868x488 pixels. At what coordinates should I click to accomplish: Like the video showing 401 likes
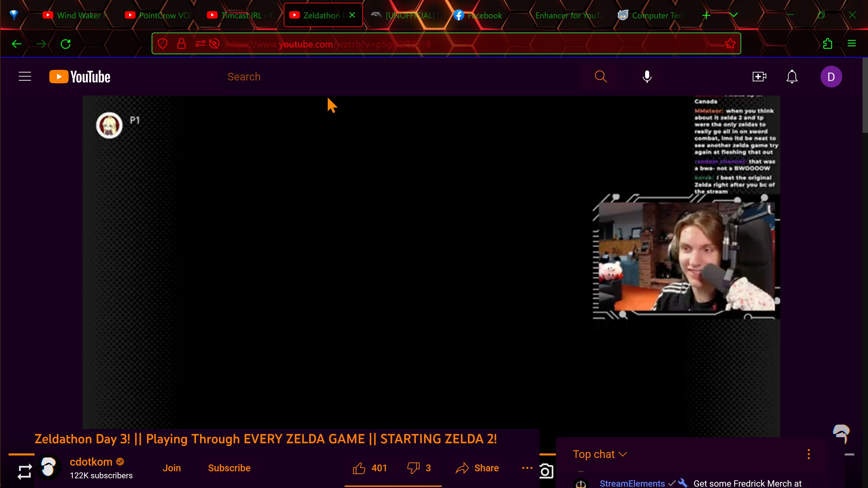click(370, 468)
